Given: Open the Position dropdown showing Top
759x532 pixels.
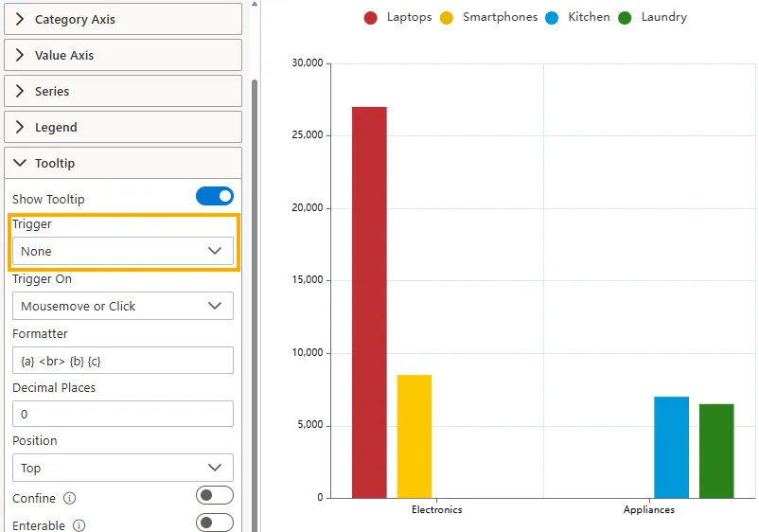Looking at the screenshot, I should (122, 468).
